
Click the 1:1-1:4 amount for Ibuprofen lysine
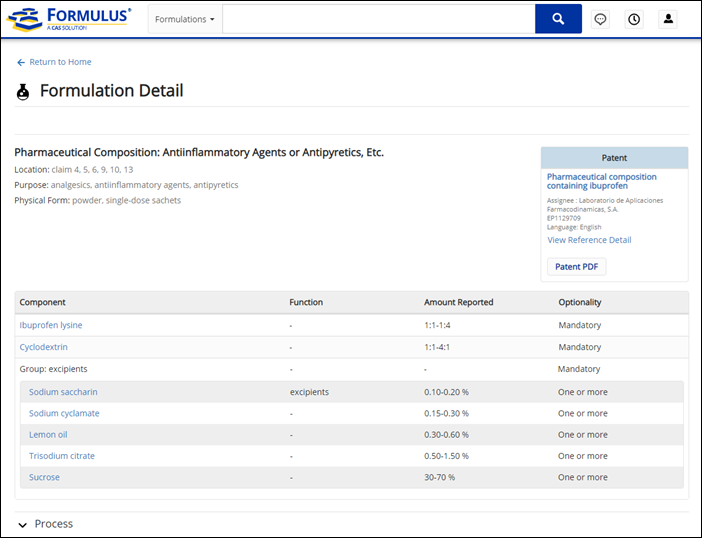coord(437,325)
